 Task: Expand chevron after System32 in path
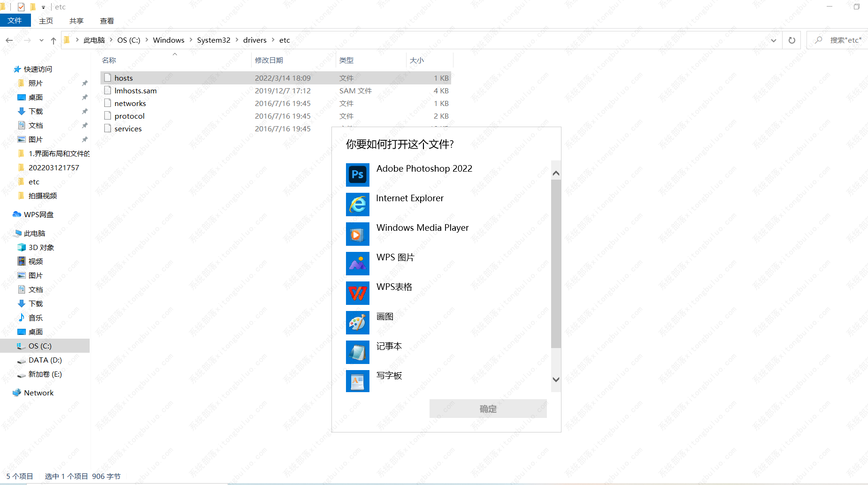click(x=237, y=40)
